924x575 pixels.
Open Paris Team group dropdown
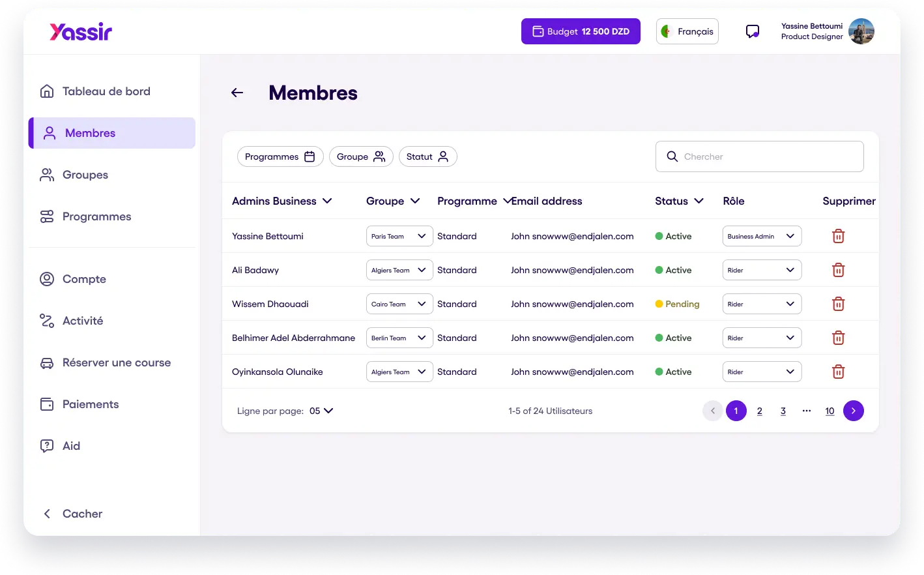click(x=399, y=236)
